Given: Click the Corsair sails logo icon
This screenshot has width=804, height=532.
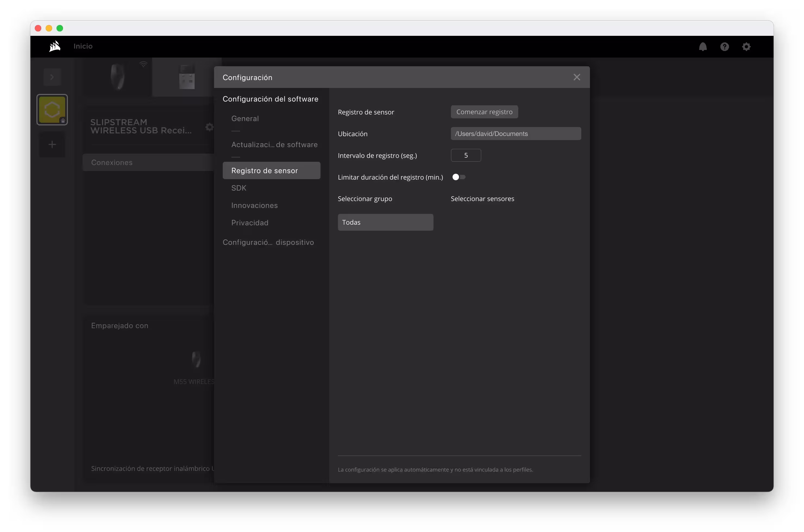Looking at the screenshot, I should coord(55,46).
